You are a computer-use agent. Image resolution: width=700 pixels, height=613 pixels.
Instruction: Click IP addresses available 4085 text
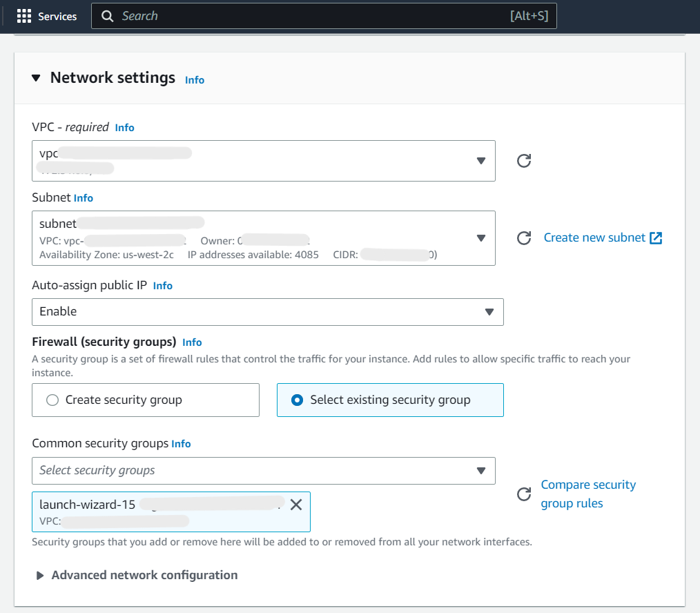[x=253, y=255]
